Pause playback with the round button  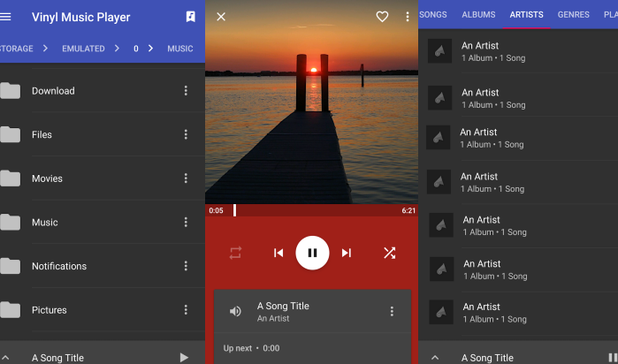[312, 253]
